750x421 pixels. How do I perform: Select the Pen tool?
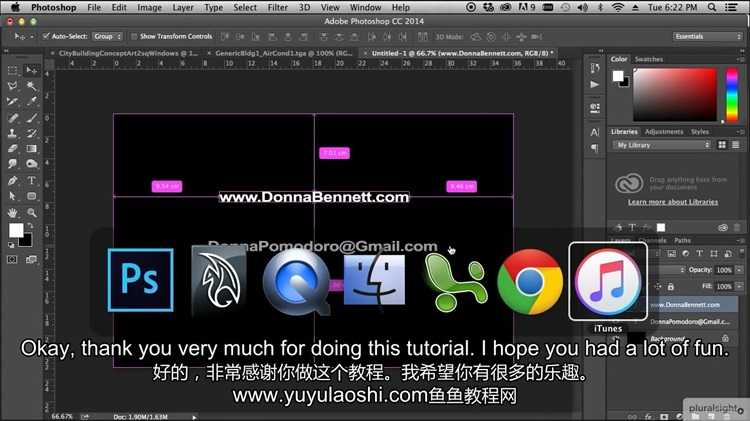coord(13,181)
